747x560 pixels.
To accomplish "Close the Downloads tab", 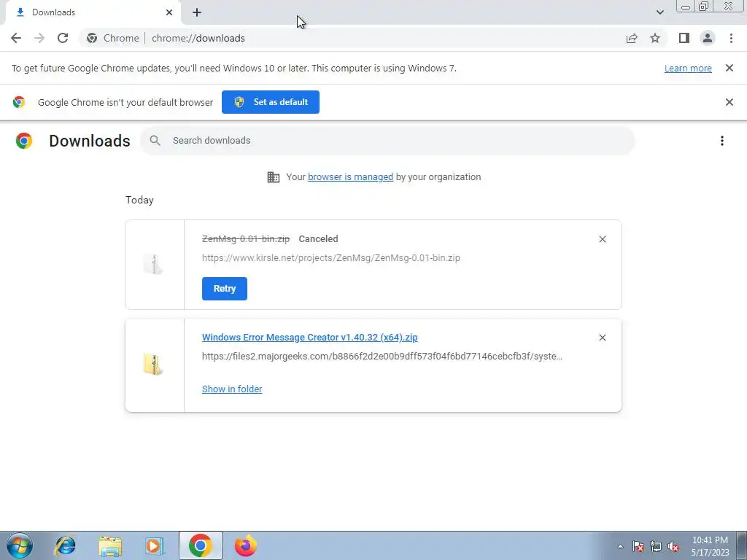I will [x=169, y=12].
